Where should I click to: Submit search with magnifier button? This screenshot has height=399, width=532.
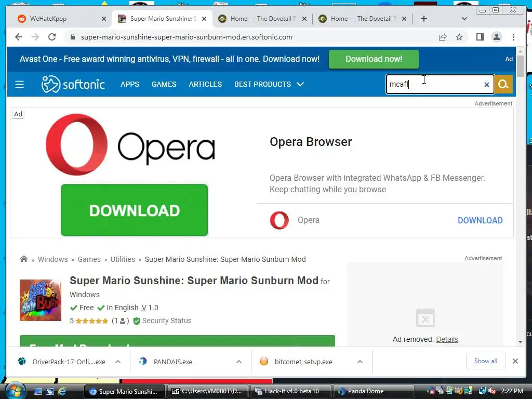[x=503, y=84]
